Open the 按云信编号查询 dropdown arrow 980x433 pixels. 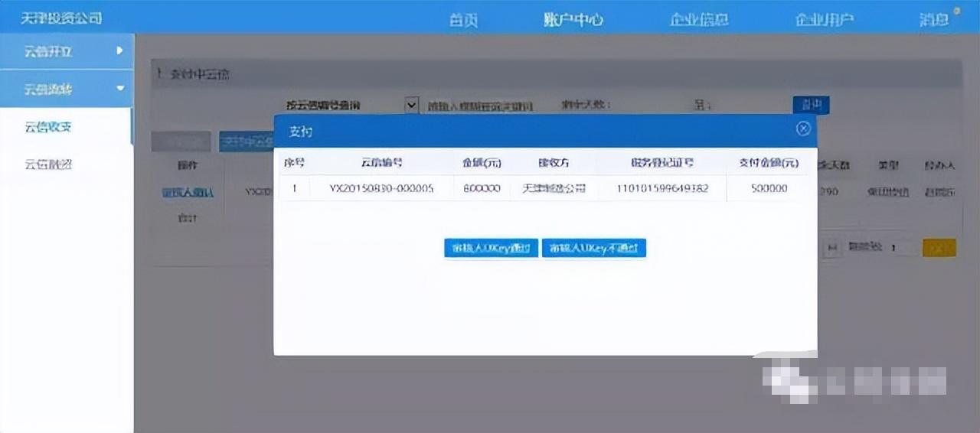412,105
